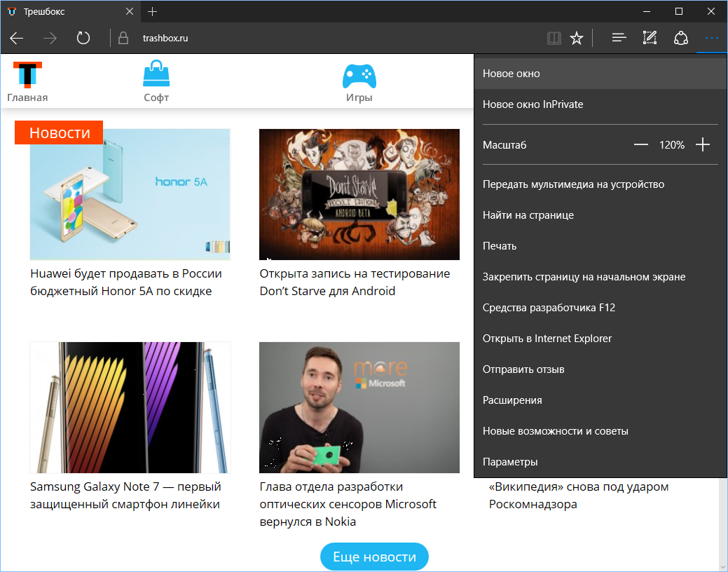Open Huawei Honor 5A article headline
This screenshot has width=728, height=572.
coord(126,282)
